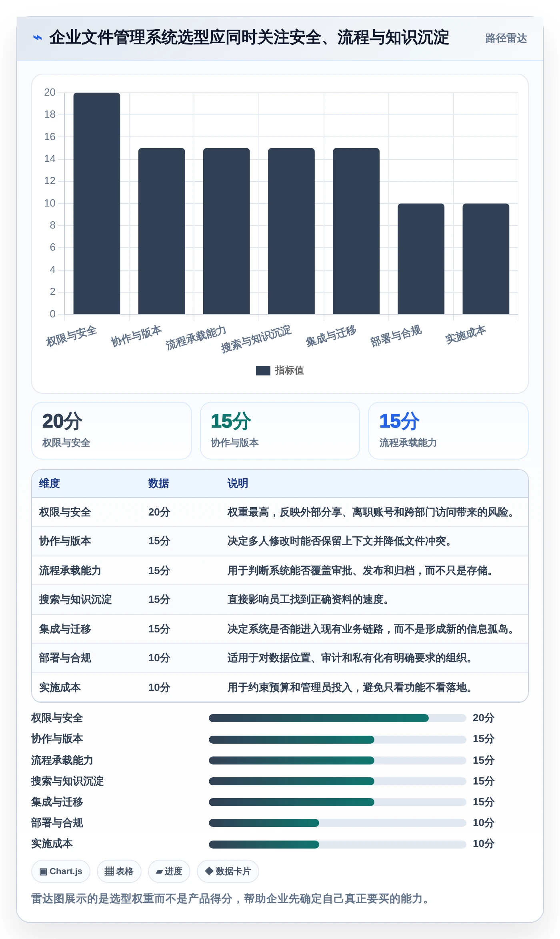Click the 说明 column header
The image size is (560, 939).
pyautogui.click(x=238, y=484)
